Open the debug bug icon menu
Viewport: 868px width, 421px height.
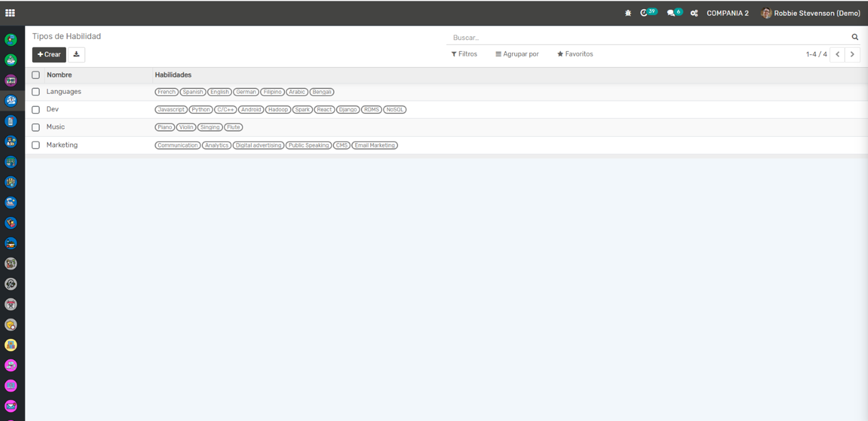[628, 13]
